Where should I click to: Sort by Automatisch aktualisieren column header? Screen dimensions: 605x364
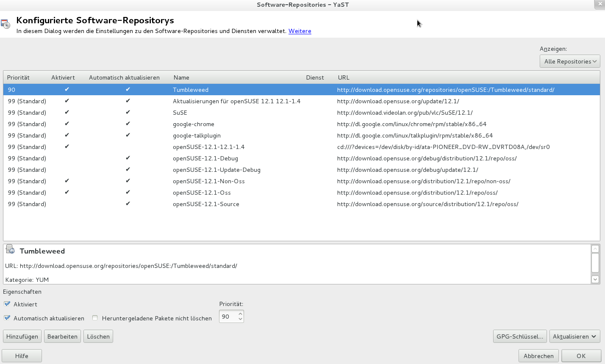[x=124, y=77]
